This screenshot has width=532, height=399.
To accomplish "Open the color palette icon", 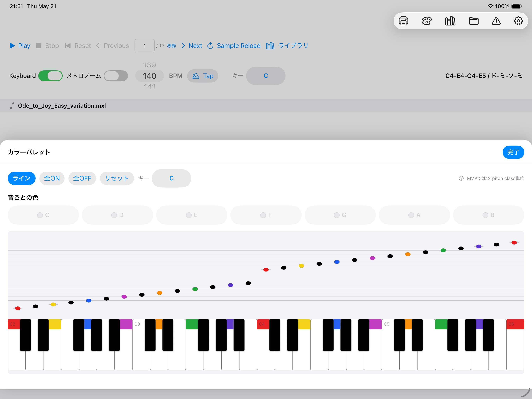I will [x=426, y=21].
